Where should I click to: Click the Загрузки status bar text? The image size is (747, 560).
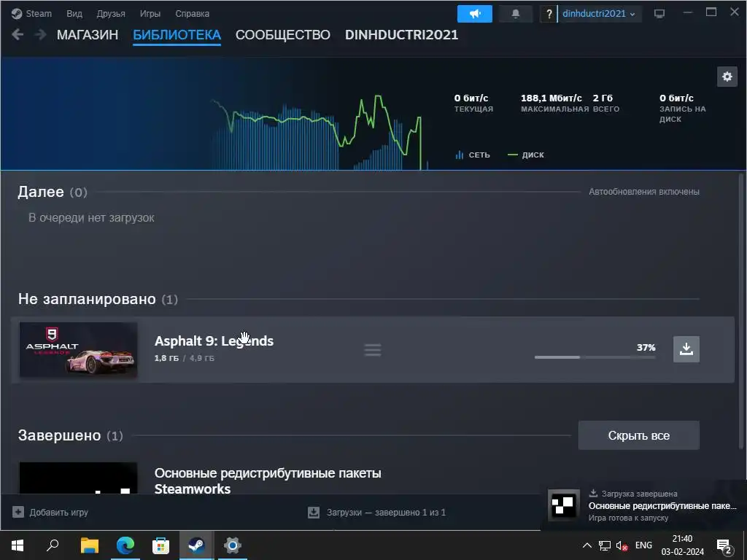point(386,513)
